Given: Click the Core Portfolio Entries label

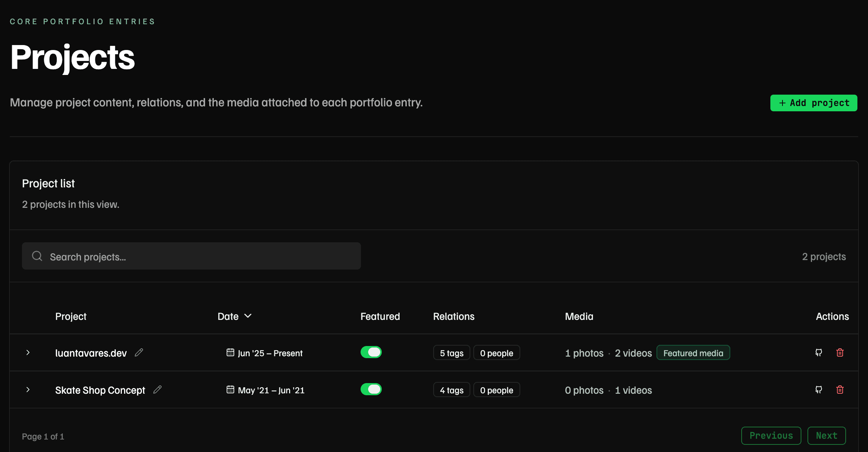Looking at the screenshot, I should pyautogui.click(x=82, y=22).
